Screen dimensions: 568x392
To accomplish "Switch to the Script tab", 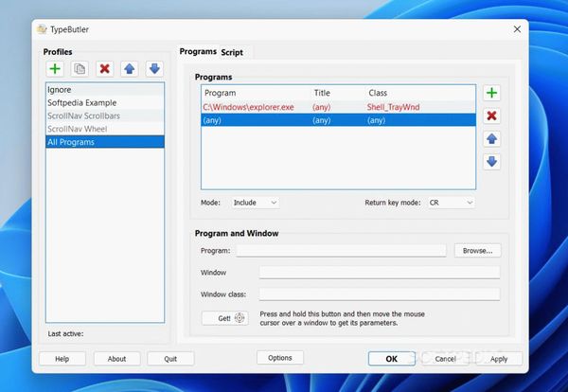I will 232,52.
